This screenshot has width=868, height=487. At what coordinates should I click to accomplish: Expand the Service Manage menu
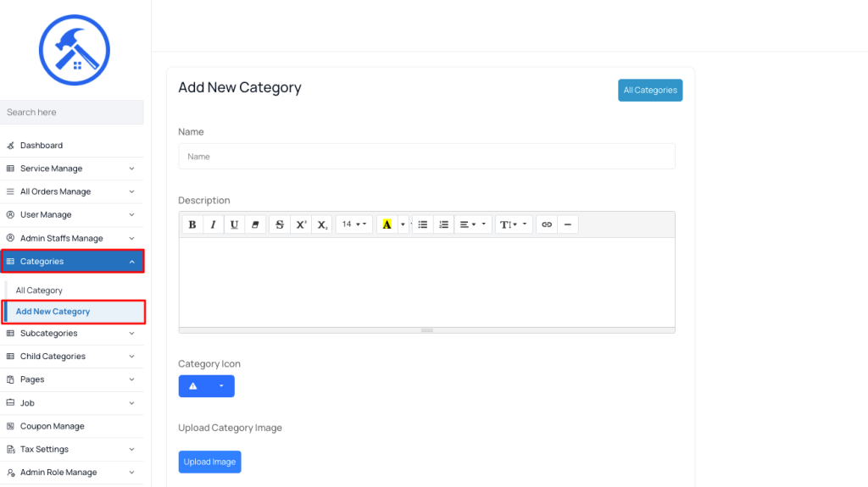coord(72,169)
